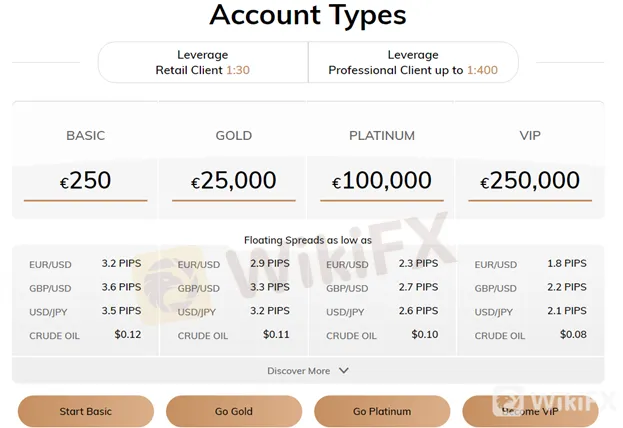This screenshot has height=428, width=623.
Task: Select the PLATINUM account heading
Action: [382, 136]
